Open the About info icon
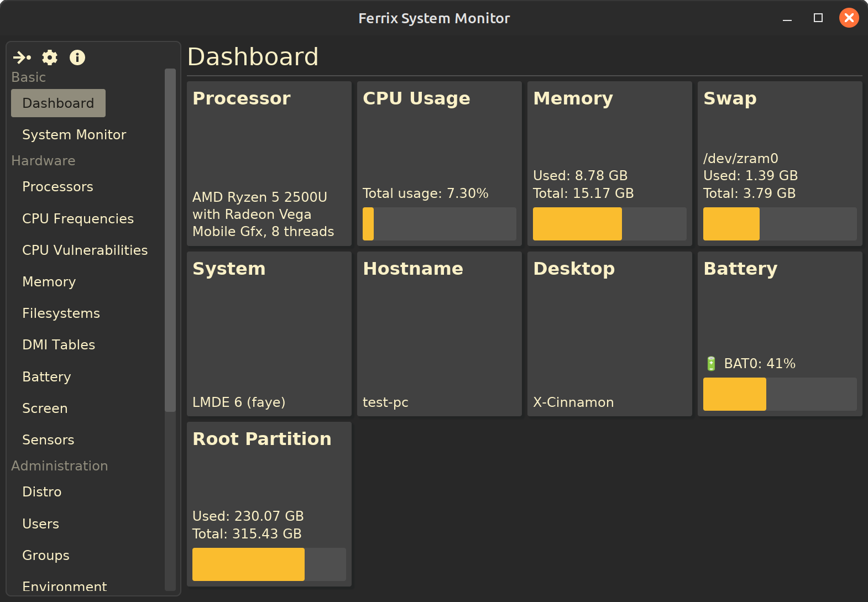 click(x=77, y=57)
